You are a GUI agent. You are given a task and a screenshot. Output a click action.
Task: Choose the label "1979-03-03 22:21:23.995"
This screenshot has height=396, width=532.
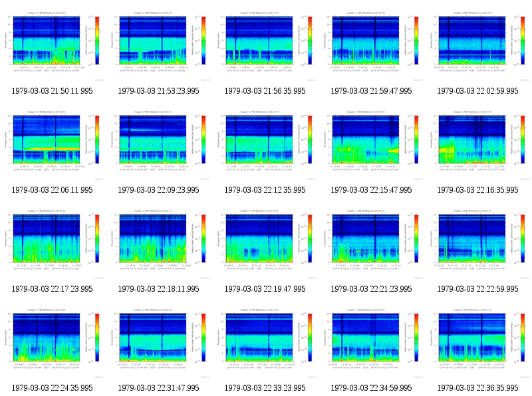coord(371,289)
